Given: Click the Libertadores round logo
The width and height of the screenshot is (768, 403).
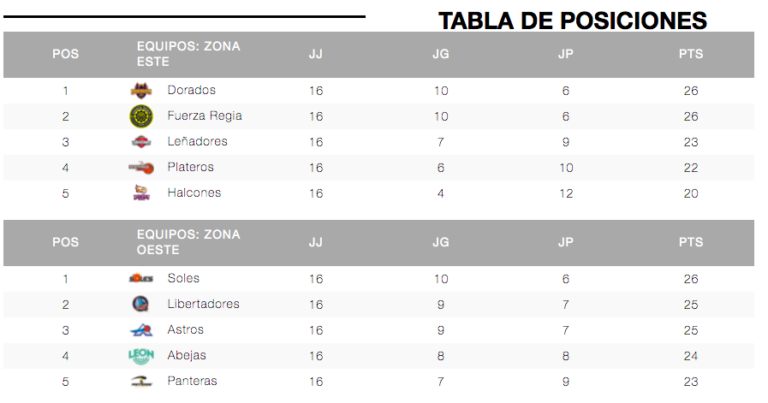Looking at the screenshot, I should pyautogui.click(x=141, y=304).
